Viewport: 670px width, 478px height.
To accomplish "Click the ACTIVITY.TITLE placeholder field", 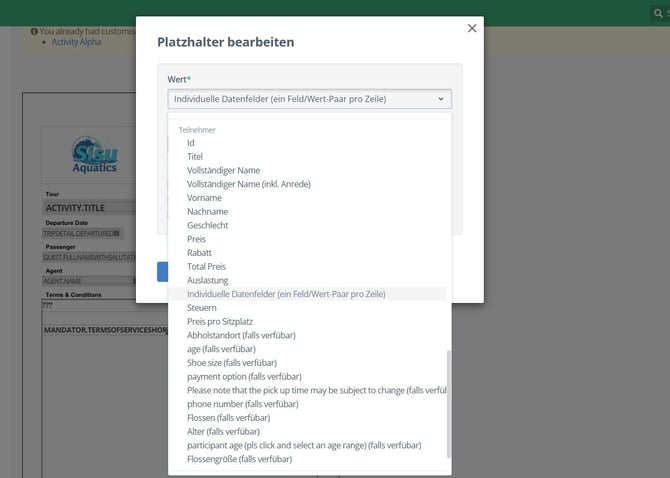I will (x=89, y=208).
